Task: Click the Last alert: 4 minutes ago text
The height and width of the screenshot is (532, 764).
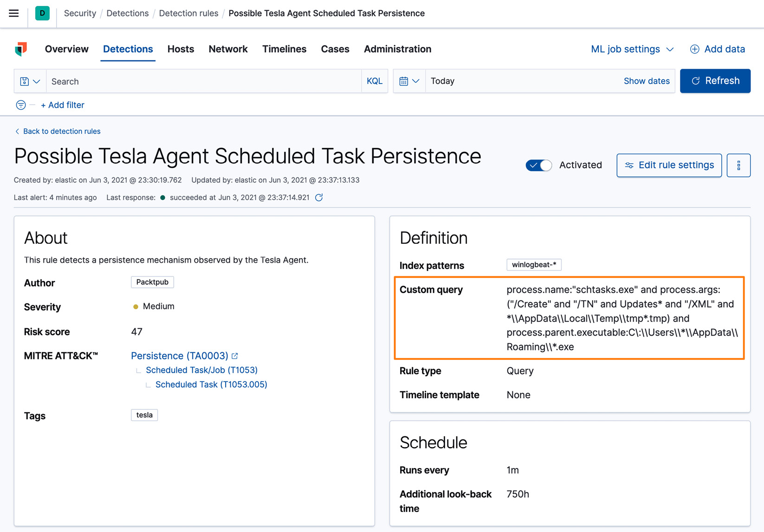Action: click(x=55, y=197)
